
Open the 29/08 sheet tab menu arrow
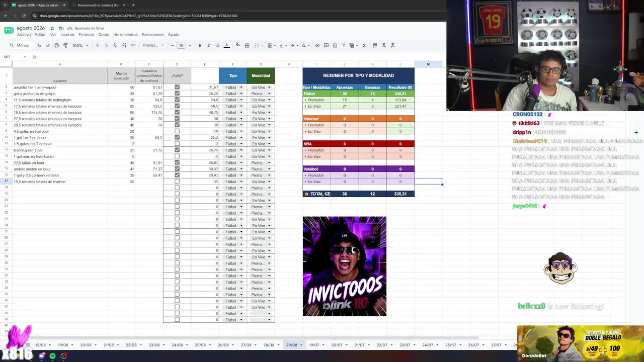click(x=302, y=345)
